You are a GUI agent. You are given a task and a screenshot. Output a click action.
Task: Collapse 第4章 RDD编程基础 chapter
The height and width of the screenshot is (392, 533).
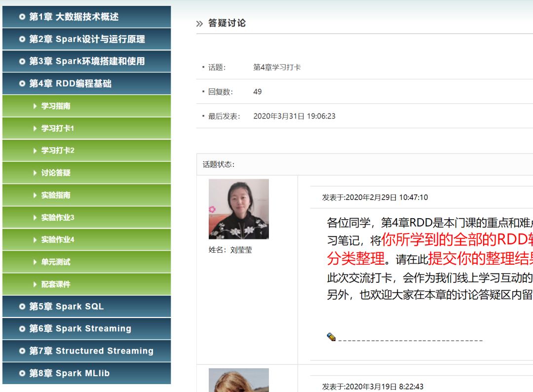tap(70, 83)
